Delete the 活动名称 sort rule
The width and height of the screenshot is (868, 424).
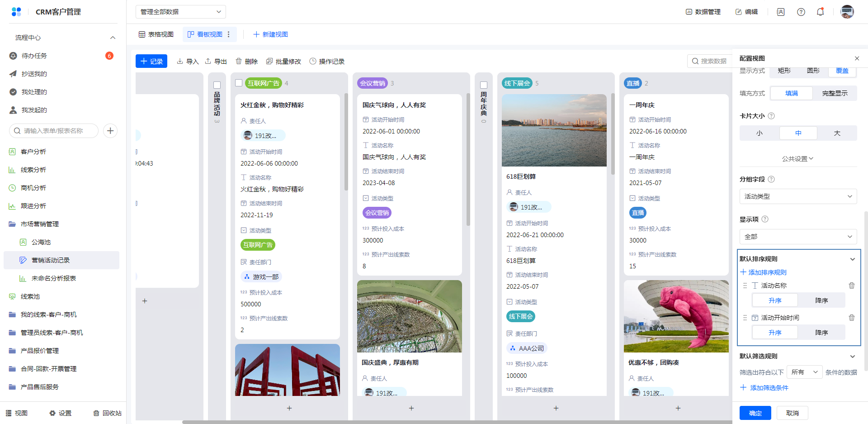[851, 286]
